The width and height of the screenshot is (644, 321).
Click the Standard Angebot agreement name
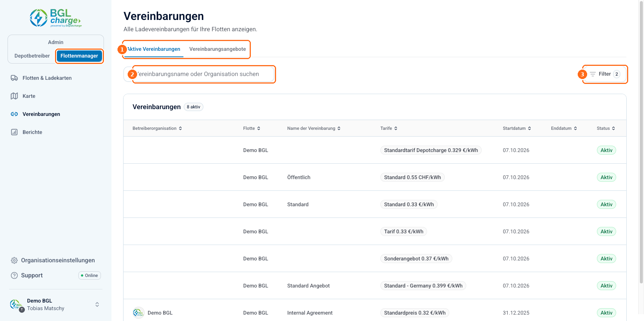(308, 286)
